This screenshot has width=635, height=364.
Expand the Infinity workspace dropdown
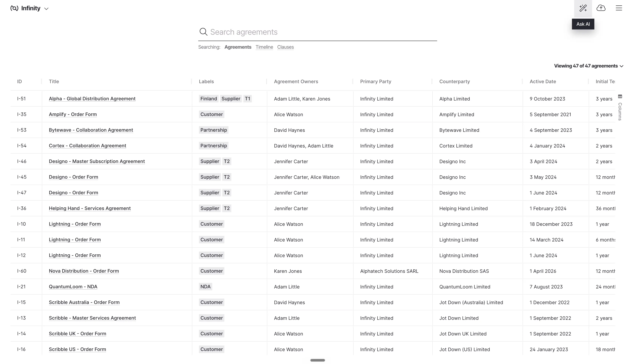click(46, 9)
